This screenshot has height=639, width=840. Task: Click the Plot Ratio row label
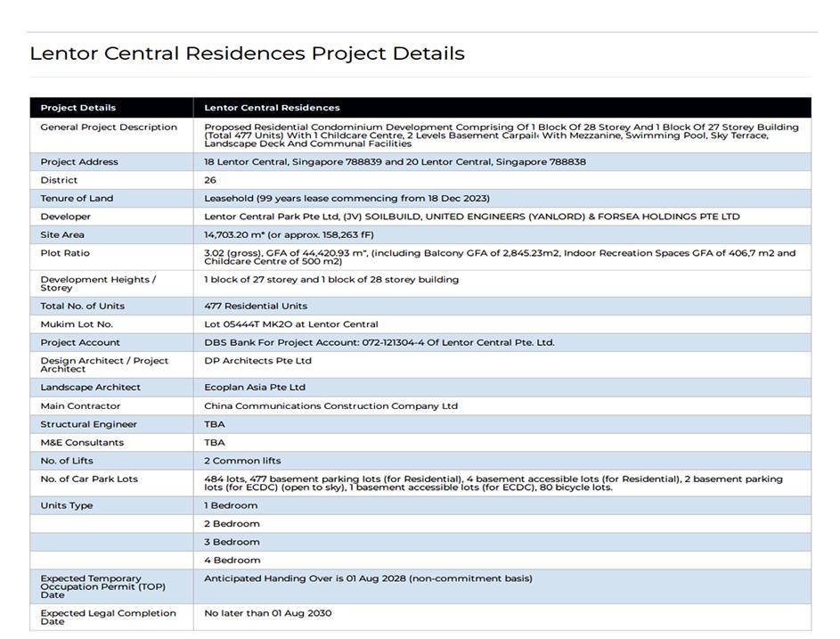click(x=65, y=253)
